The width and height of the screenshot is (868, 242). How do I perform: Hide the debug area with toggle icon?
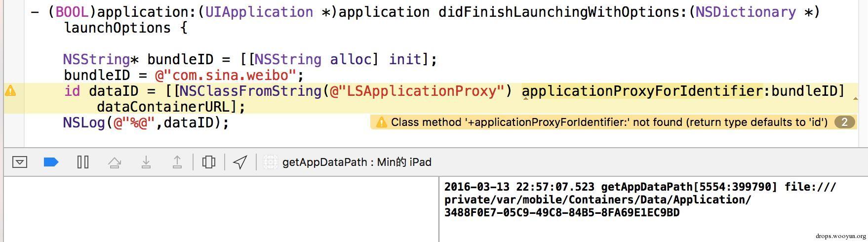point(20,162)
